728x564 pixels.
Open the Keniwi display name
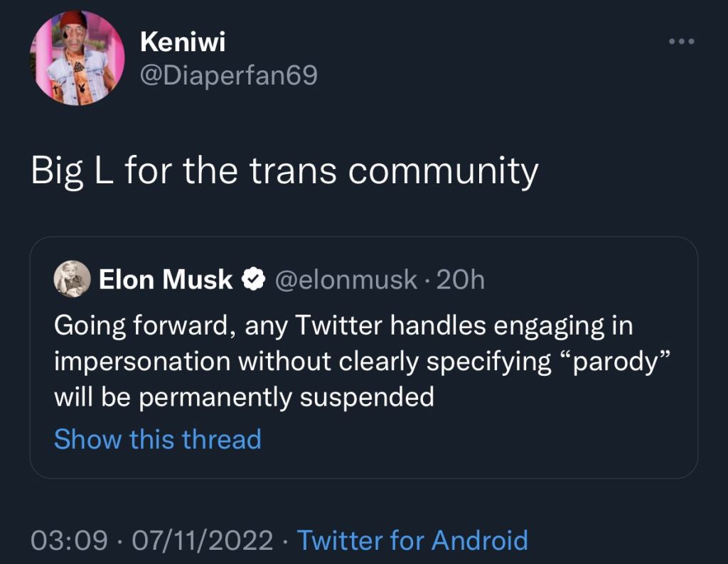click(183, 42)
